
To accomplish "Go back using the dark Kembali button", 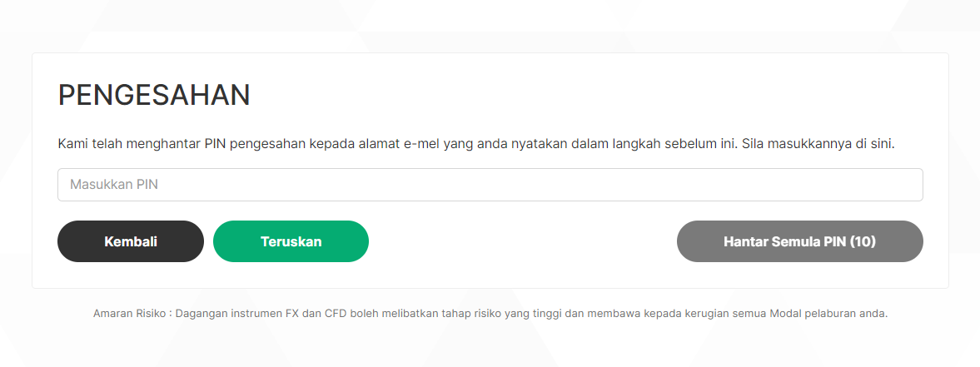I will (131, 241).
